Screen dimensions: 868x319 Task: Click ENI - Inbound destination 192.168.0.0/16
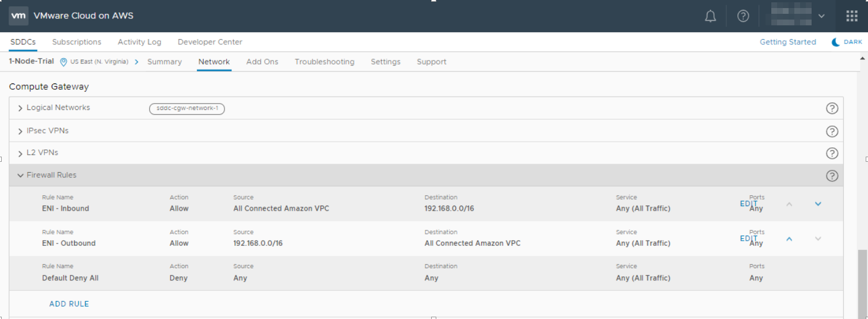click(450, 208)
